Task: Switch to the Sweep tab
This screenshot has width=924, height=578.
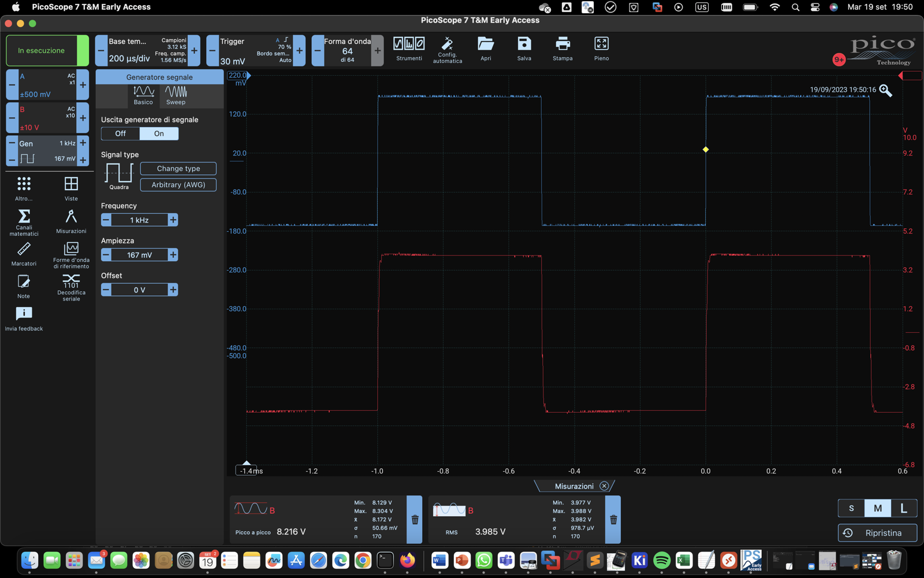Action: click(x=176, y=95)
